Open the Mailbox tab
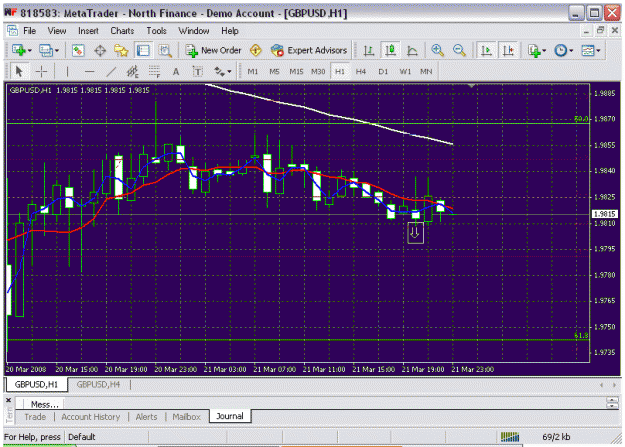The width and height of the screenshot is (625, 447). 187,417
